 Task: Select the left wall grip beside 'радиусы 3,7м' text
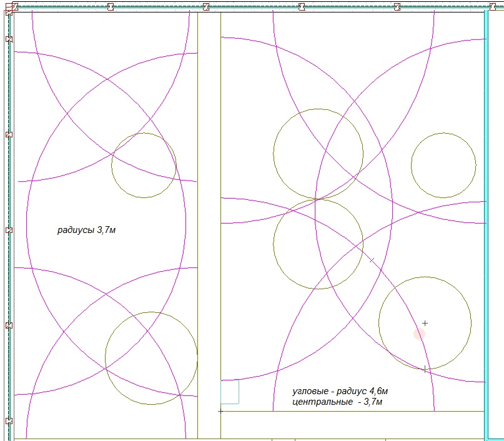pyautogui.click(x=9, y=230)
